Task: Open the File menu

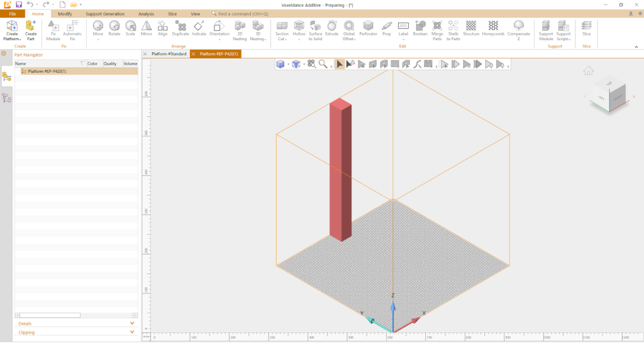Action: [13, 13]
